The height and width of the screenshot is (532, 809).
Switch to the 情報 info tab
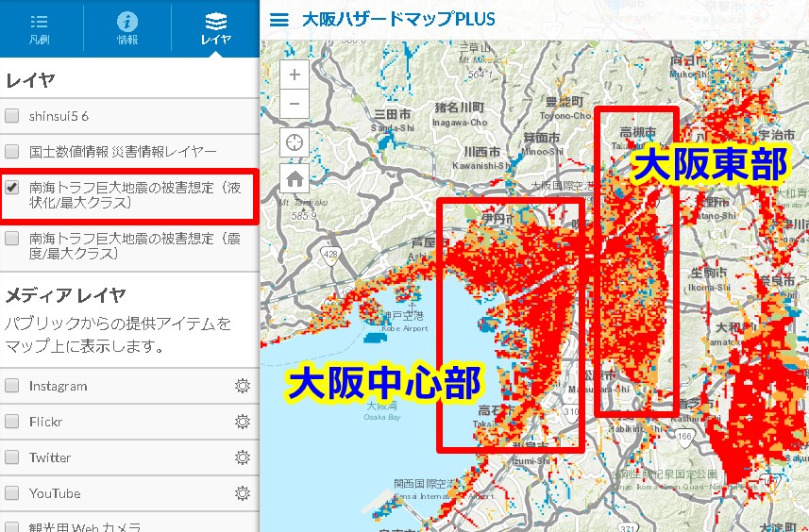127,28
